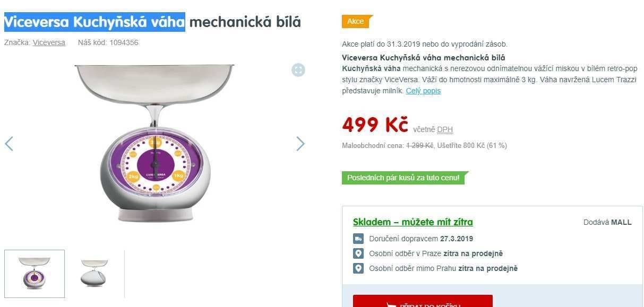644x307 pixels.
Task: Click the cart icon in red button
Action: click(392, 305)
